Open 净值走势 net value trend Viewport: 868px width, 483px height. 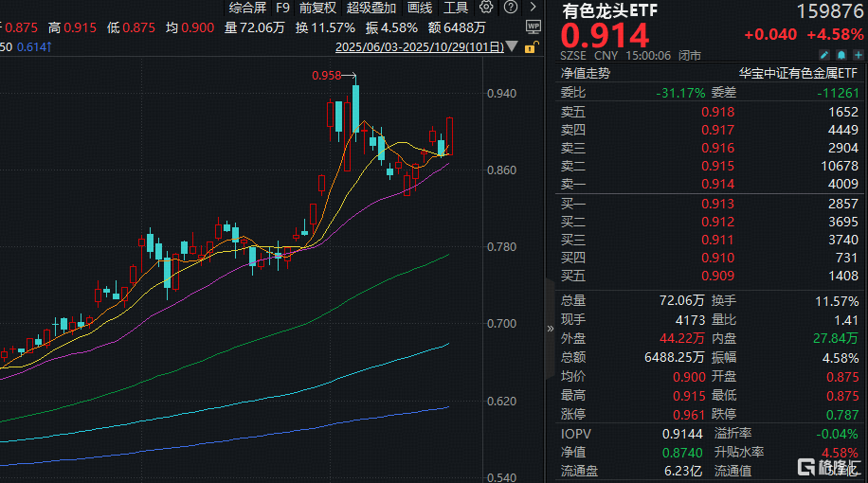[586, 73]
